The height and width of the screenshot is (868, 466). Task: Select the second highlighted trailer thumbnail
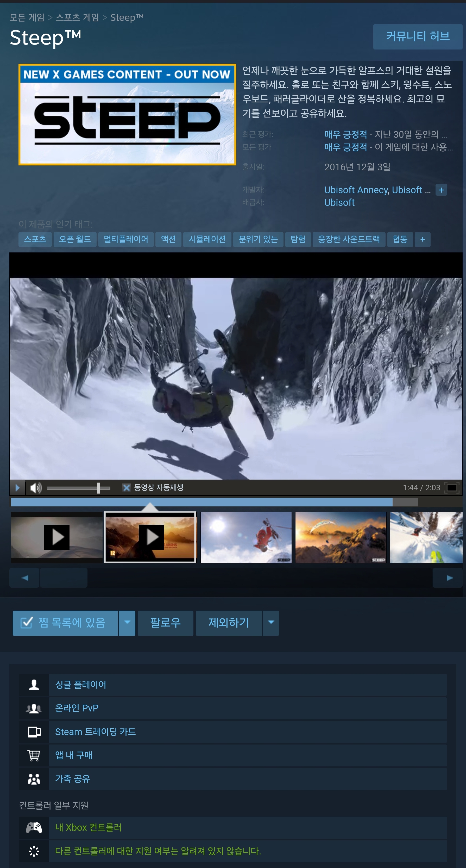point(150,537)
